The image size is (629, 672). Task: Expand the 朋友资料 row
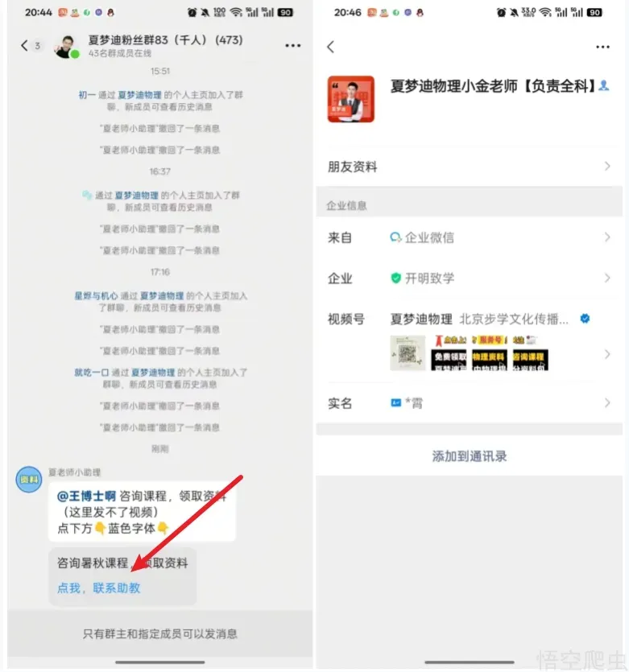(469, 167)
